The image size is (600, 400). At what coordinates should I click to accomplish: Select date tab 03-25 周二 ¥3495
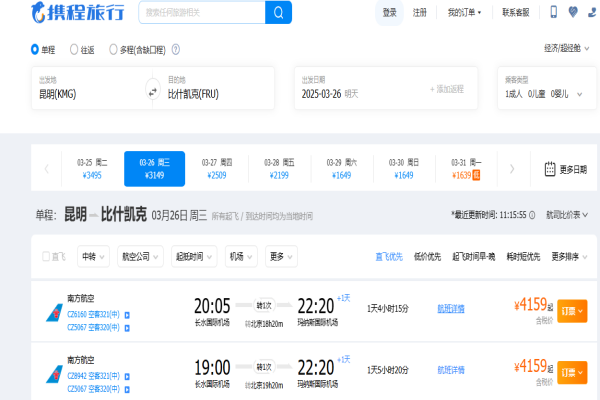(x=92, y=169)
